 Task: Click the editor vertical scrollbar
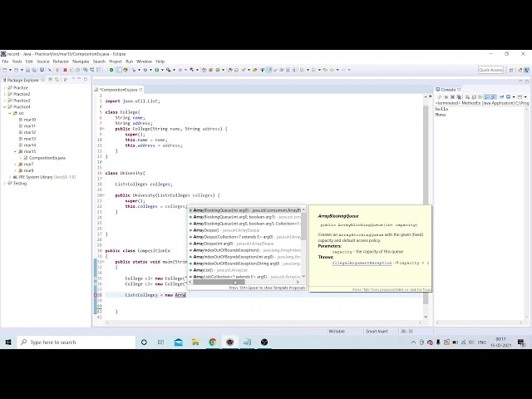[x=426, y=207]
